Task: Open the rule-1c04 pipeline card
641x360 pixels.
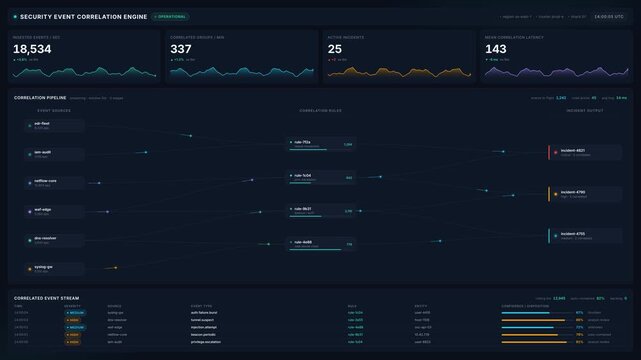Action: coord(321,177)
